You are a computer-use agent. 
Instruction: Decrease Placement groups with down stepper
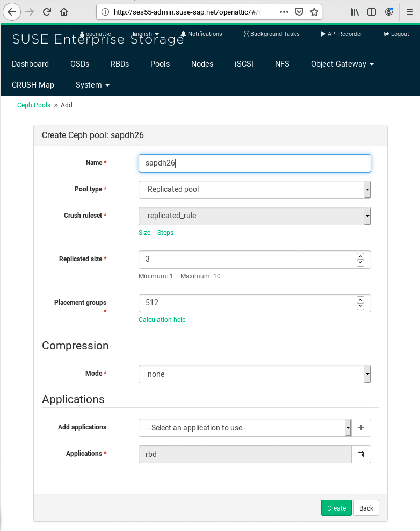point(360,306)
